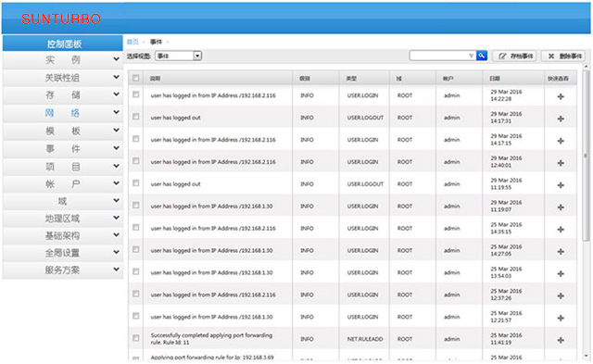The height and width of the screenshot is (364, 593).
Task: Expand the 模板 sidebar chevron
Action: tap(116, 131)
